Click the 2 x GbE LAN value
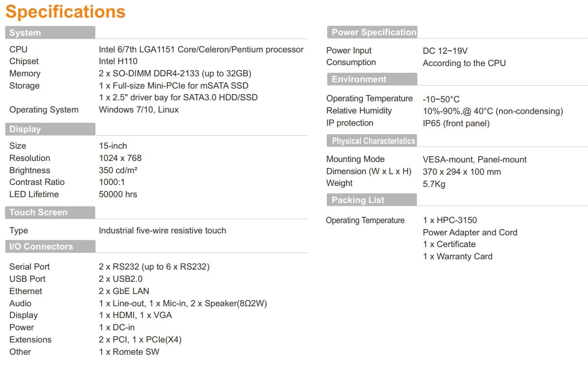 [x=124, y=291]
